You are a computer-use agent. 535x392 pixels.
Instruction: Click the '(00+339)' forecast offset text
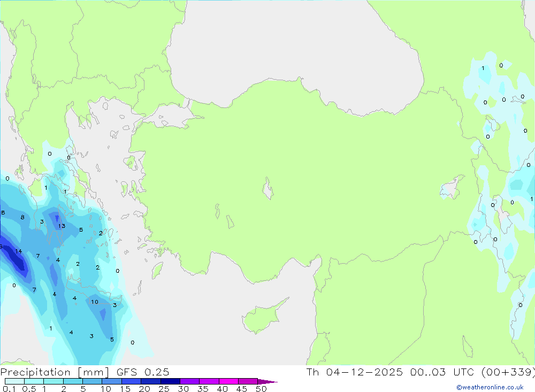click(508, 372)
